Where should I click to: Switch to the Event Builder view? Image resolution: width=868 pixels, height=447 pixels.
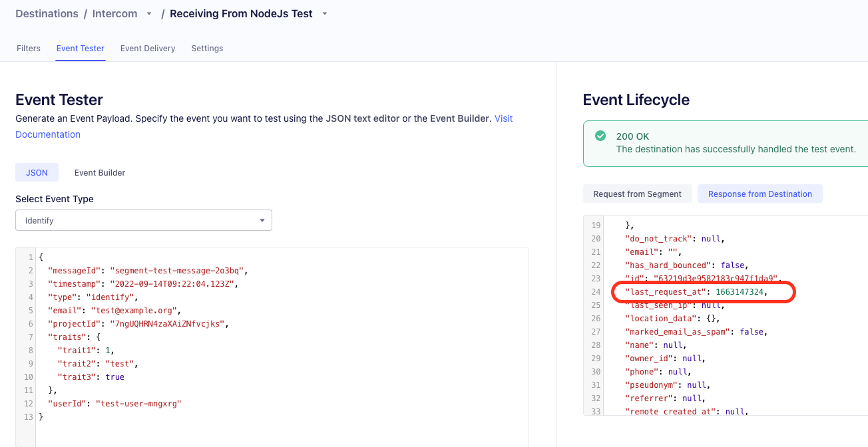tap(99, 172)
